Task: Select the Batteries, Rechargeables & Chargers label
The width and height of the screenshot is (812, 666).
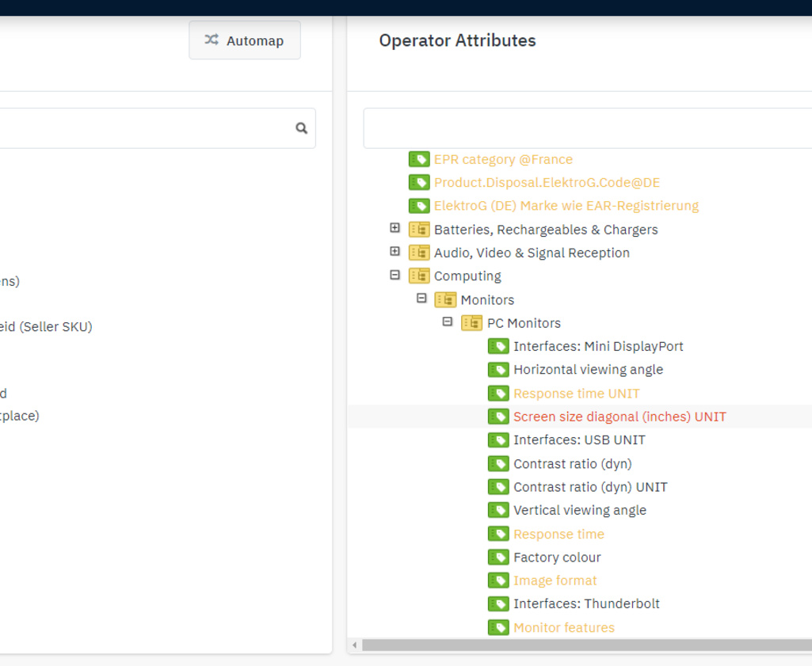Action: (x=546, y=229)
